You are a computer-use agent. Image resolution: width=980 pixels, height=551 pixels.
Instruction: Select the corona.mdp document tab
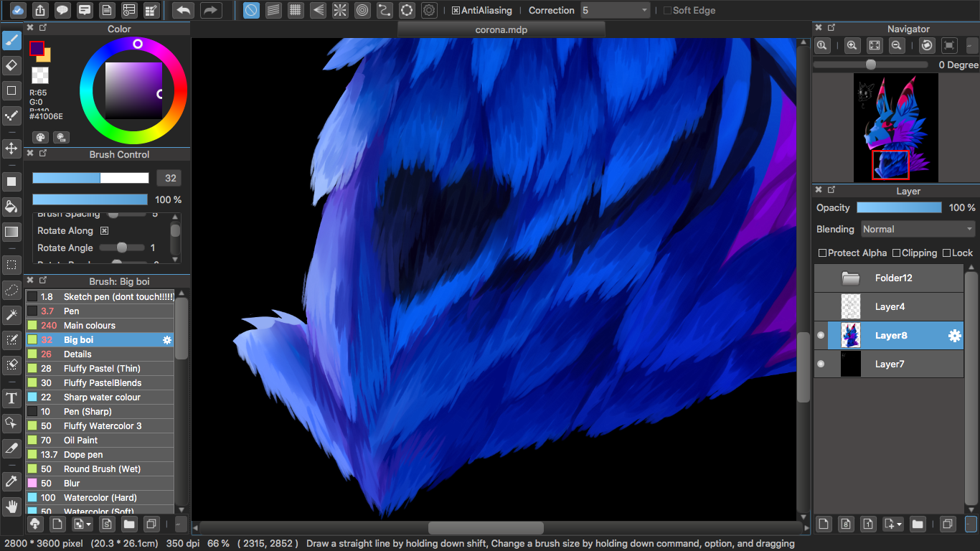pos(501,29)
